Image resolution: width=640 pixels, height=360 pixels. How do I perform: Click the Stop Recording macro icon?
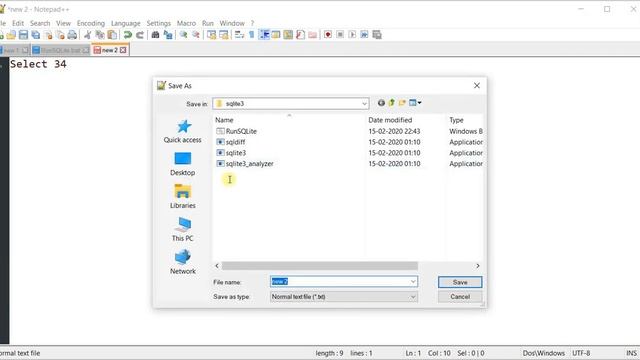pyautogui.click(x=340, y=35)
